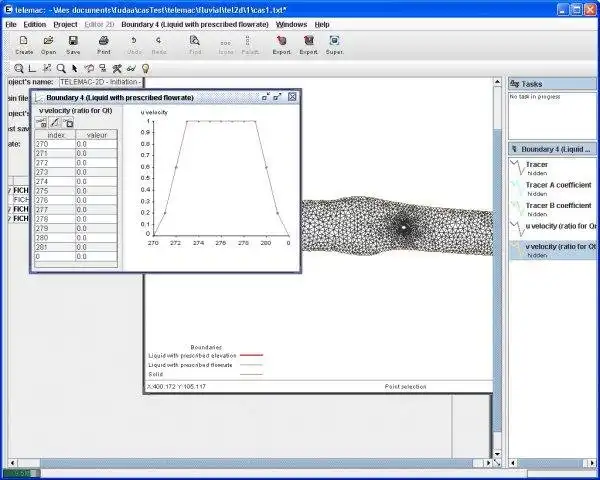Click the second magnifier zoom icon
600x480 pixels.
pyautogui.click(x=61, y=69)
